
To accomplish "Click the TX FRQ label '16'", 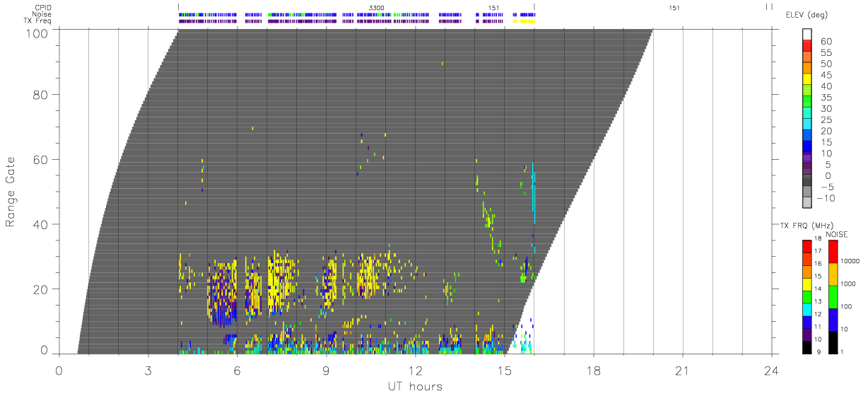I will point(818,264).
